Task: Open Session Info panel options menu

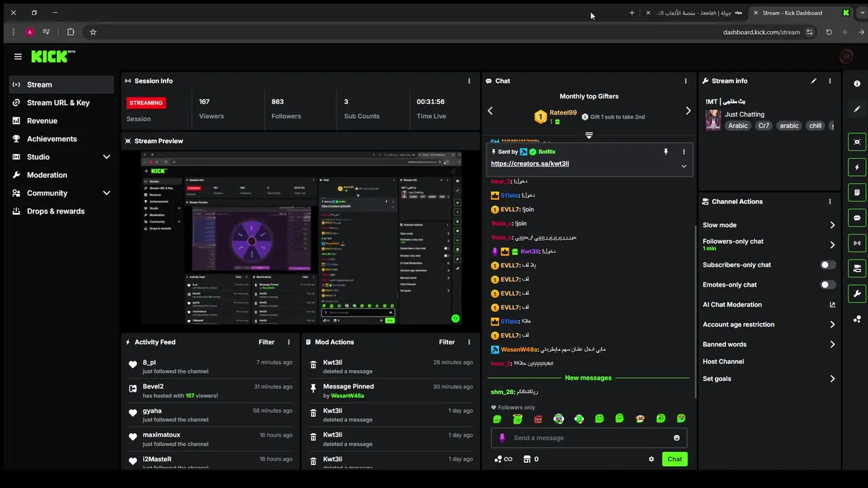Action: [x=469, y=81]
